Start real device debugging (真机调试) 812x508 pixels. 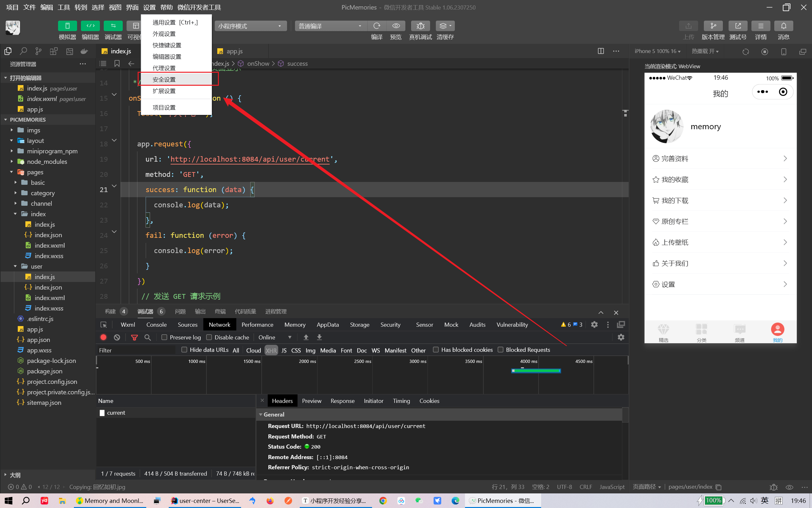(x=420, y=26)
